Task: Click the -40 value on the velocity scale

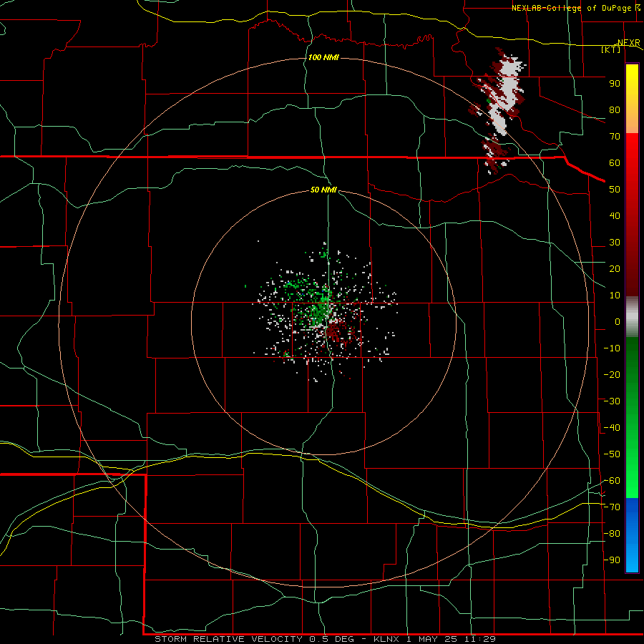Action: tap(612, 428)
